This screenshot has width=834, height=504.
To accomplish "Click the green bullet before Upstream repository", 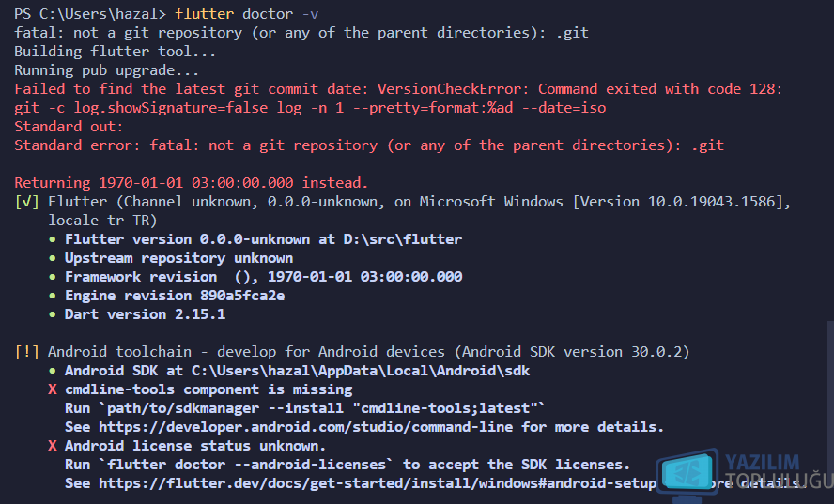I will tap(53, 258).
